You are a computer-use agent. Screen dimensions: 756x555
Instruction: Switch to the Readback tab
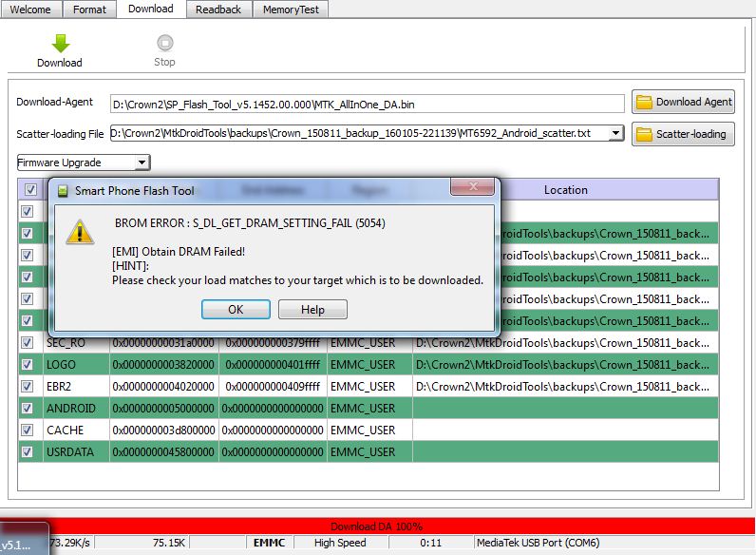[219, 10]
